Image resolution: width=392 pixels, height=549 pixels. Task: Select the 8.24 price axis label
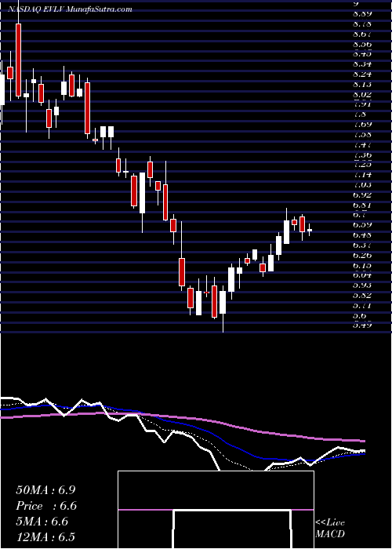(362, 75)
